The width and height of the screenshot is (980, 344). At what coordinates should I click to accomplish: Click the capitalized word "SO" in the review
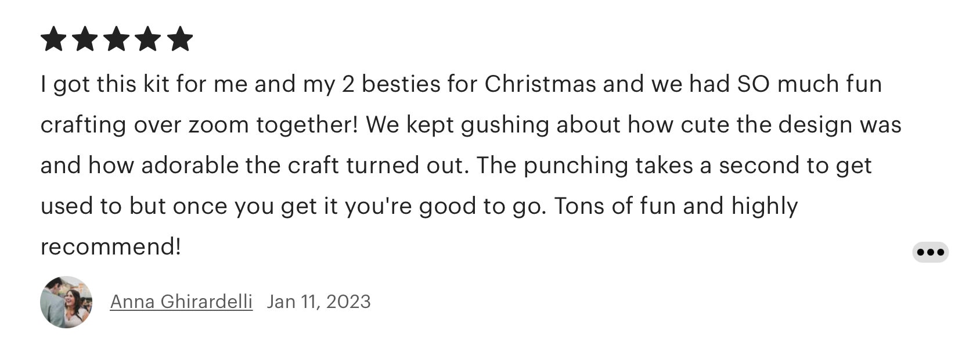pyautogui.click(x=754, y=84)
